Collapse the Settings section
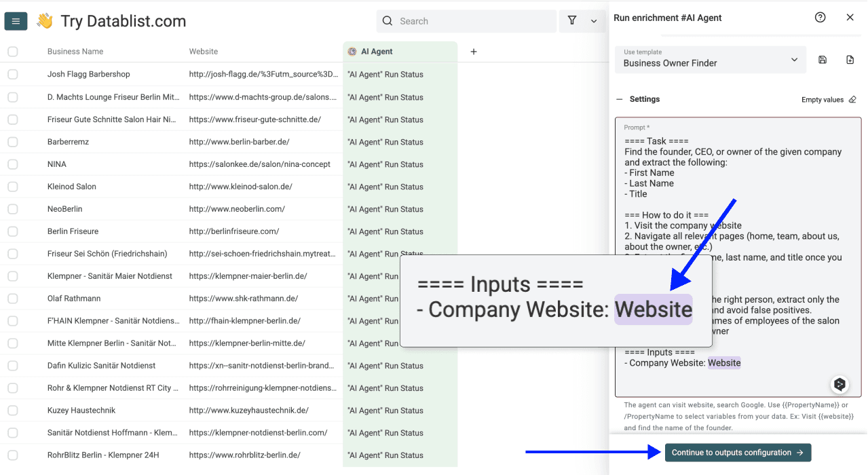Screen dimensions: 868x475 click(x=618, y=98)
